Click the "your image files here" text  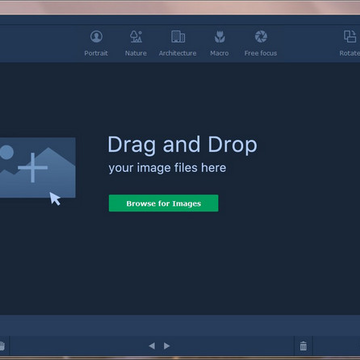[x=167, y=168]
